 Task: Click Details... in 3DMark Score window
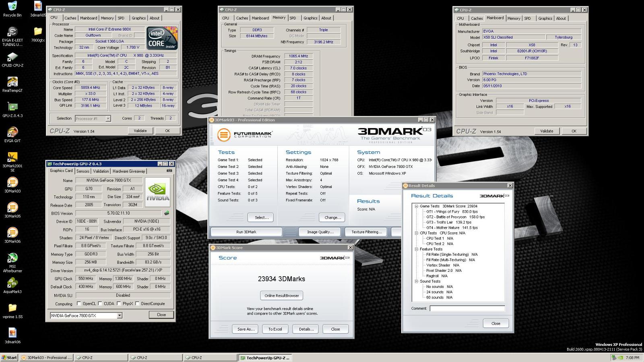[306, 329]
